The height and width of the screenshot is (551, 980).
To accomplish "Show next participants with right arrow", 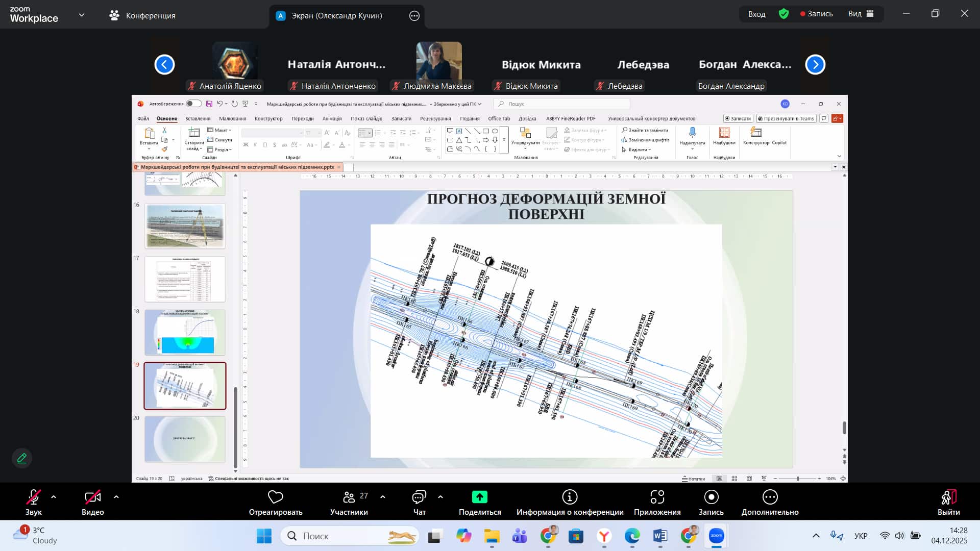I will click(815, 65).
